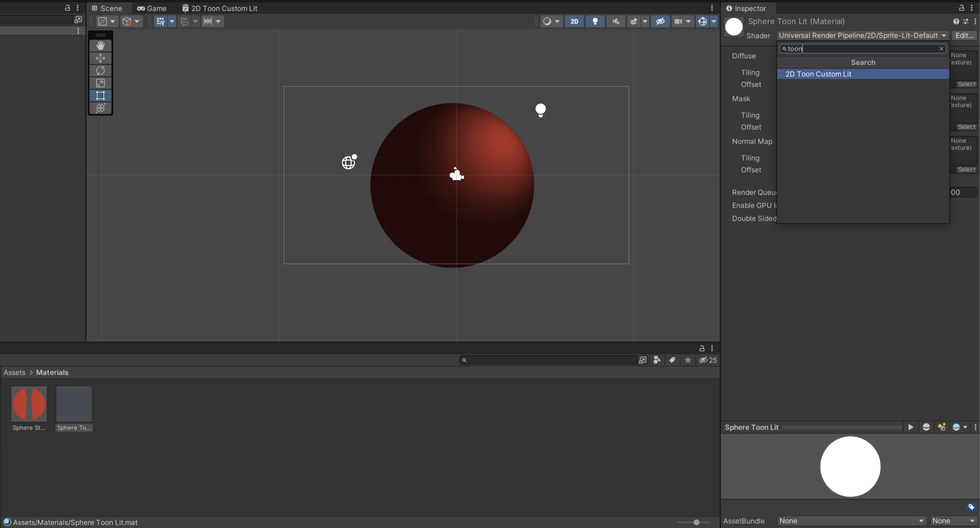Image resolution: width=980 pixels, height=528 pixels.
Task: Click Select for the Diffuse texture
Action: (x=966, y=84)
